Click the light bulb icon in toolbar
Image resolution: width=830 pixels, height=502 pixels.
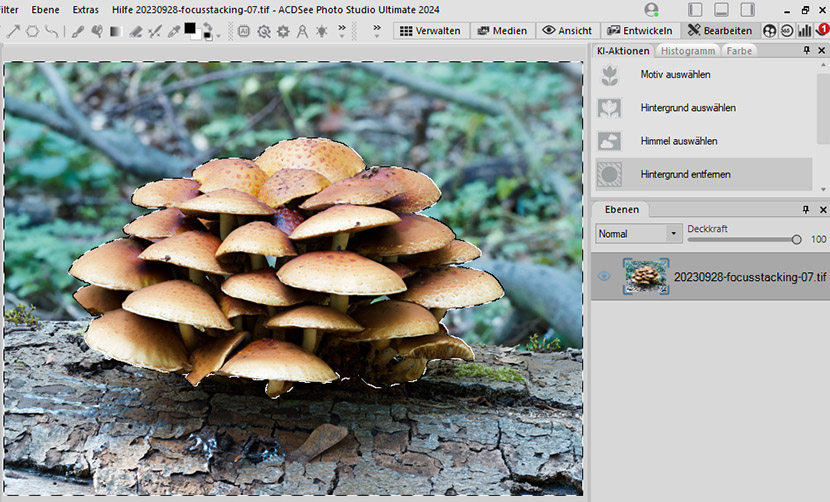tap(321, 31)
